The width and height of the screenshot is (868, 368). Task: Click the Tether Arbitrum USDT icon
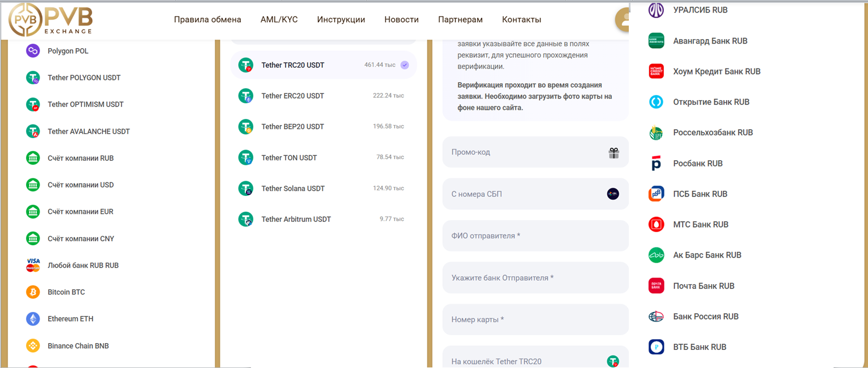click(245, 219)
